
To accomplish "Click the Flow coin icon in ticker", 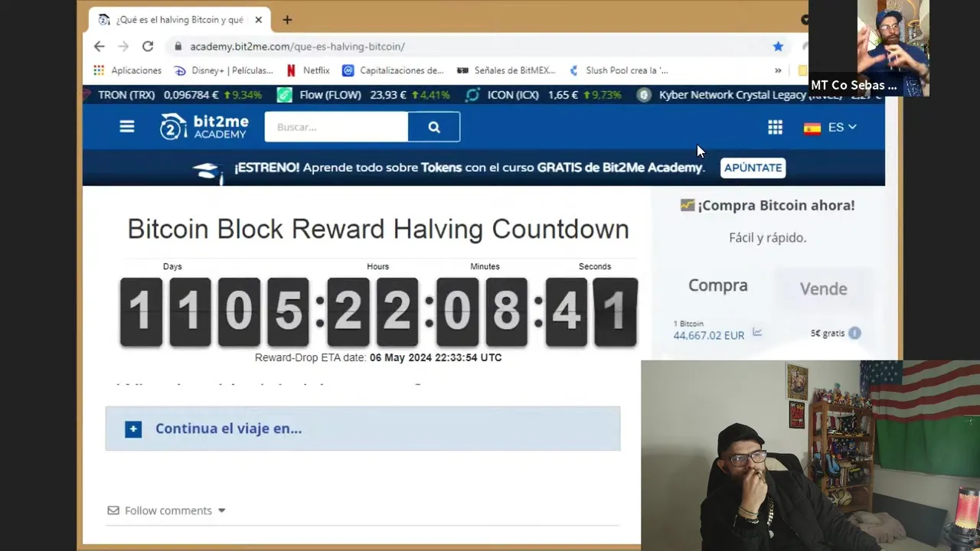I will click(285, 95).
